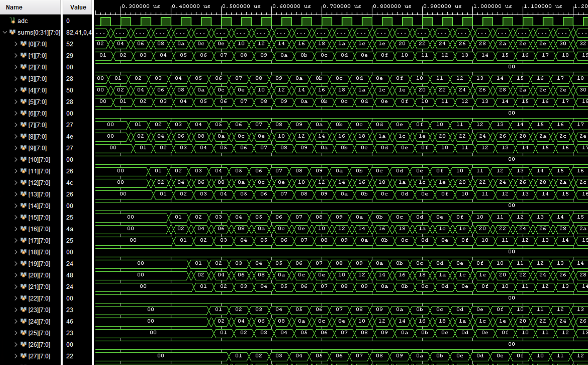Click the bus icon of [8][7:0]
Image resolution: width=588 pixels, height=365 pixels.
click(x=23, y=136)
